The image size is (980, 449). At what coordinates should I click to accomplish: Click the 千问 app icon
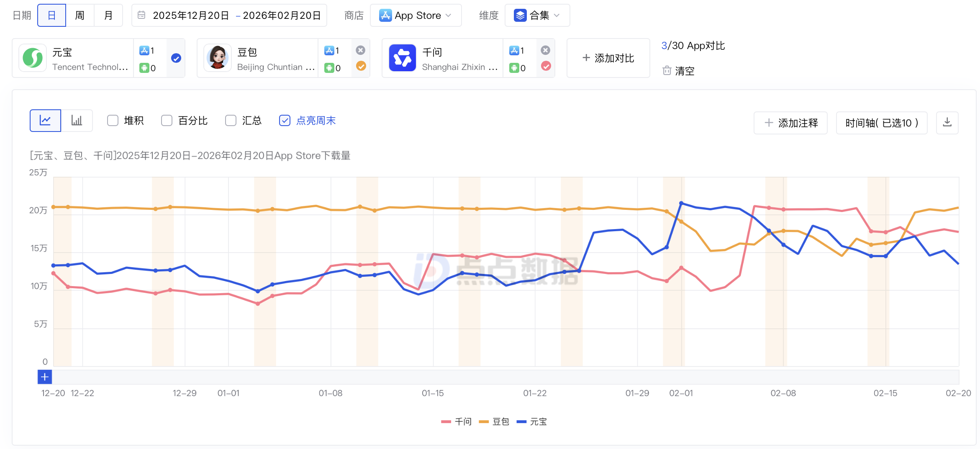click(x=402, y=58)
